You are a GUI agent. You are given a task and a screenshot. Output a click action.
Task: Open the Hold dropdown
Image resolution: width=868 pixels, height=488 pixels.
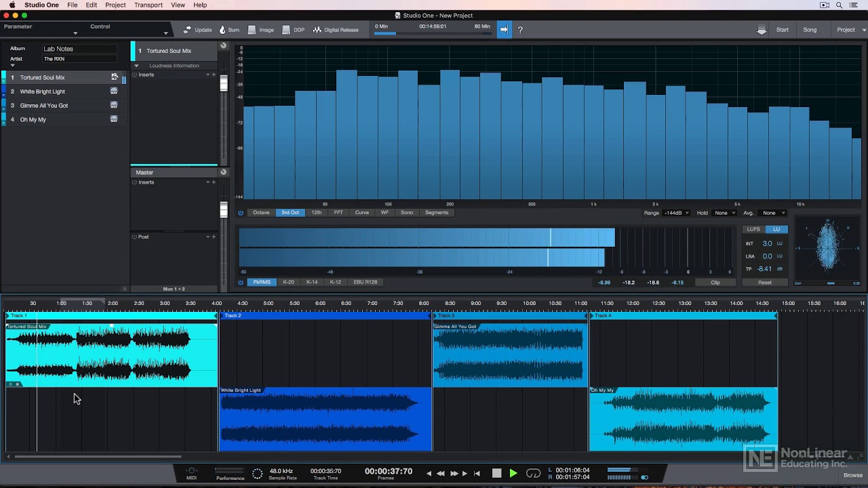pos(724,213)
